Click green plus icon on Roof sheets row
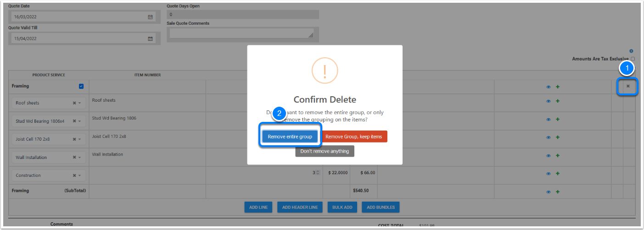Viewport: 644px width, 230px height. pyautogui.click(x=558, y=101)
